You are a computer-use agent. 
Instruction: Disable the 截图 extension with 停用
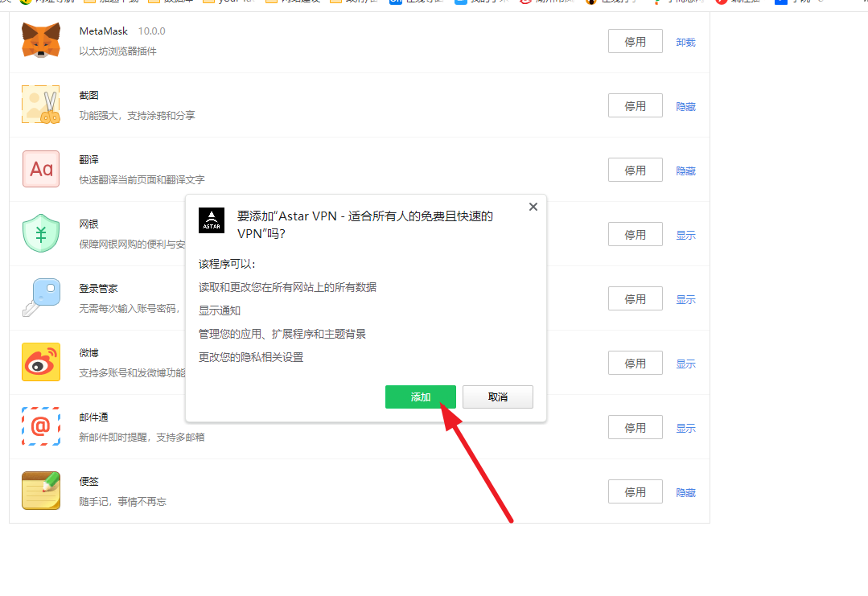(635, 105)
